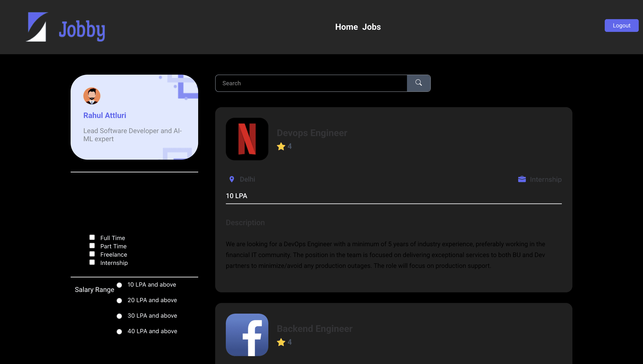The width and height of the screenshot is (643, 364).
Task: Choose the 30 LPA and above option
Action: 119,316
